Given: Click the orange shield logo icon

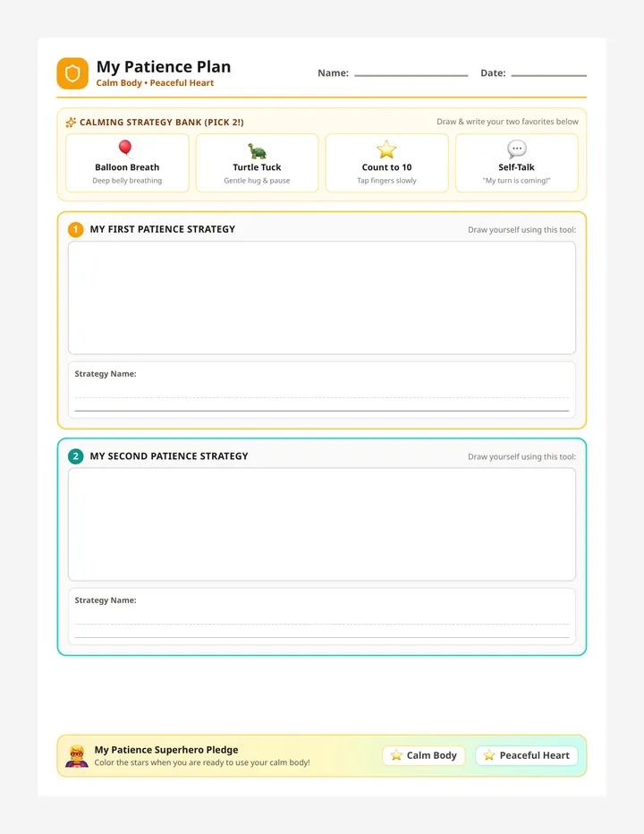Looking at the screenshot, I should coord(72,73).
